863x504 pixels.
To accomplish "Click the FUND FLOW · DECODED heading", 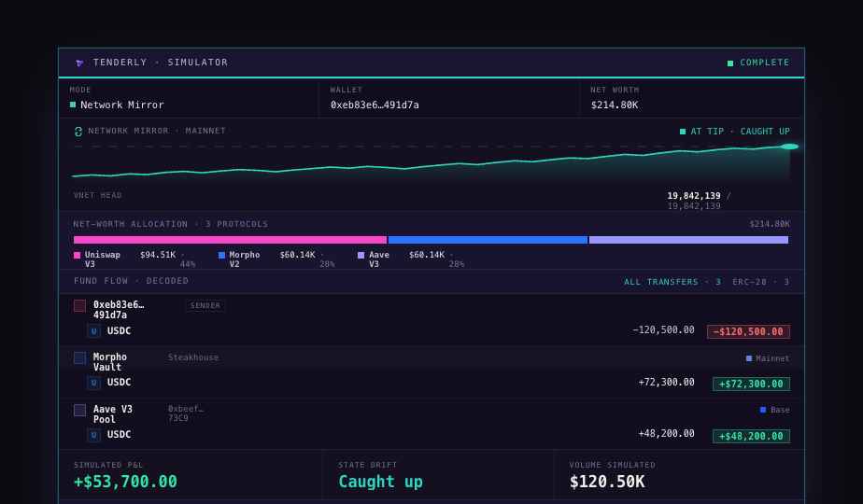I will click(131, 281).
